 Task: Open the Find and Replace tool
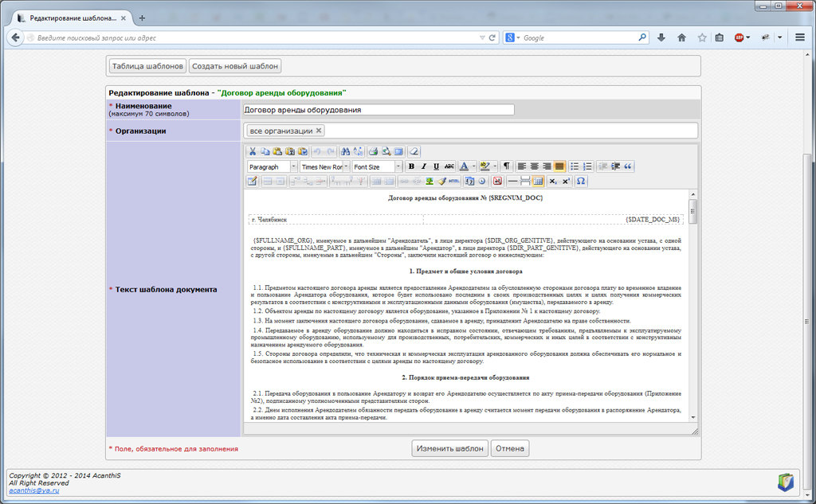[358, 151]
